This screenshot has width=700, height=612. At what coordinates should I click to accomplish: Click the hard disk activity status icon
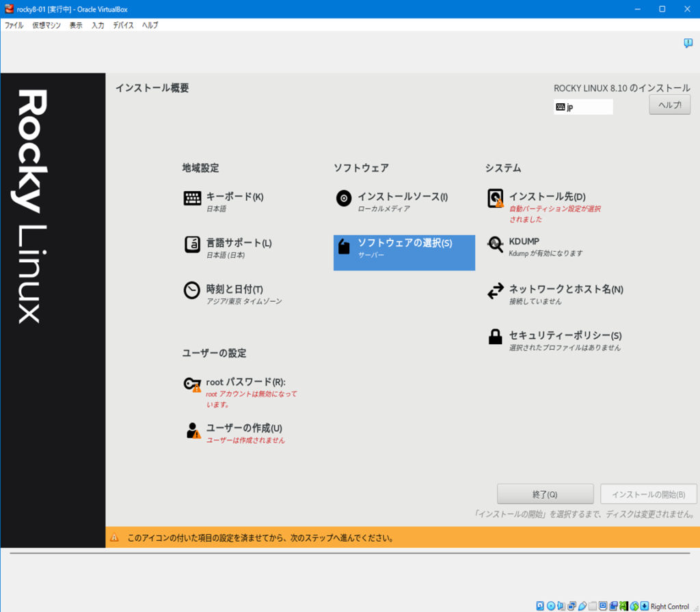point(540,606)
